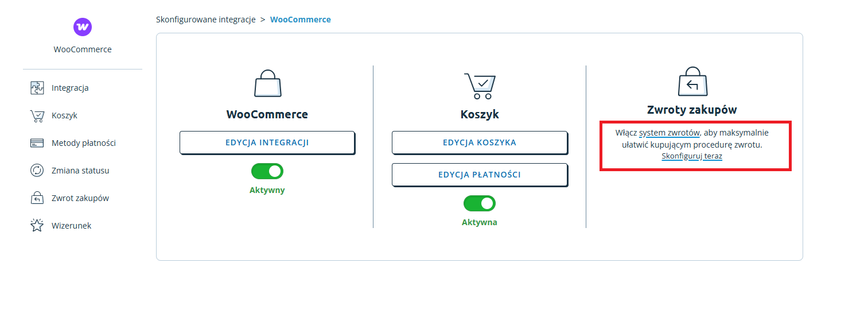Click the Wizerunek star icon
Viewport: 868px width, 332px height.
pyautogui.click(x=37, y=226)
